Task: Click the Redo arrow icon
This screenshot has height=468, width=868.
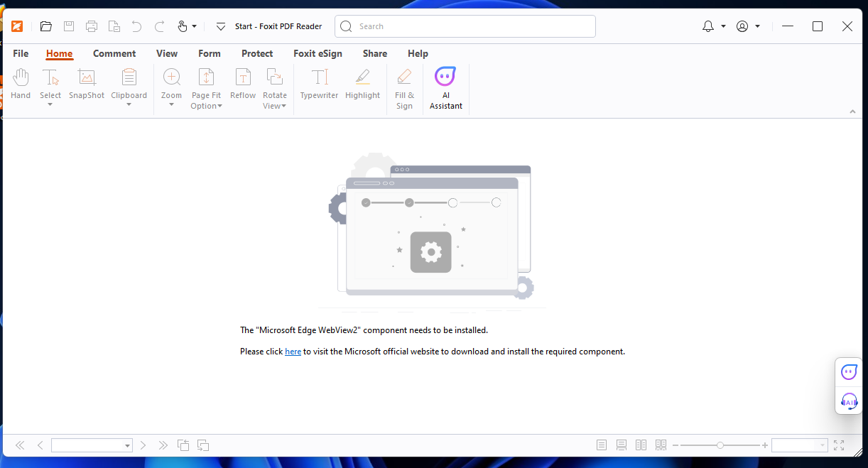Action: (x=160, y=26)
